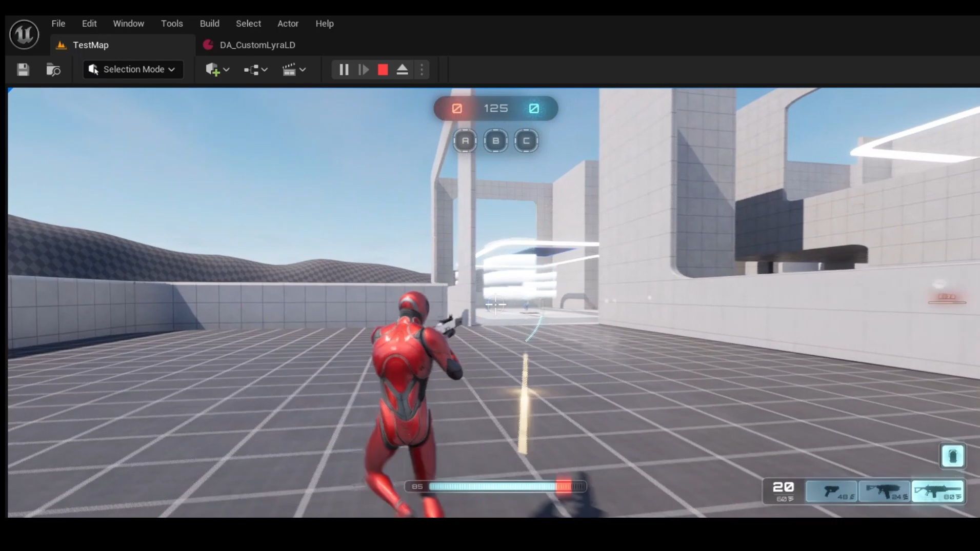Stop the play session
Screen dimensions: 980x551
383,70
